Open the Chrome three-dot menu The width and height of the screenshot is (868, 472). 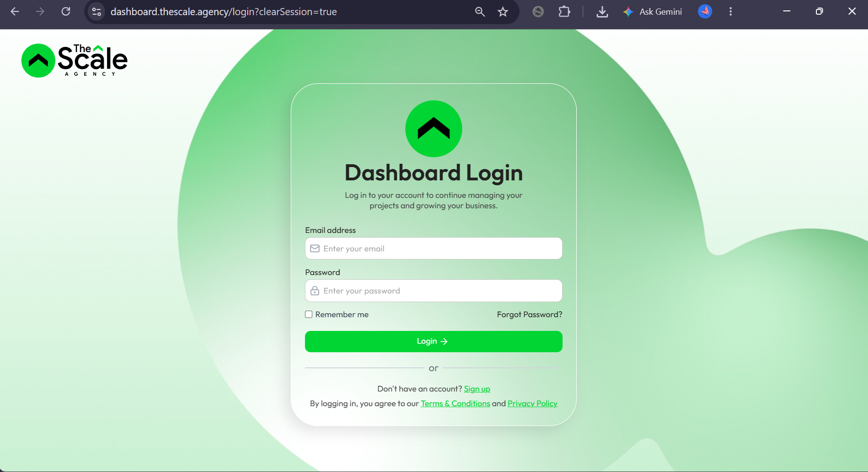[731, 12]
